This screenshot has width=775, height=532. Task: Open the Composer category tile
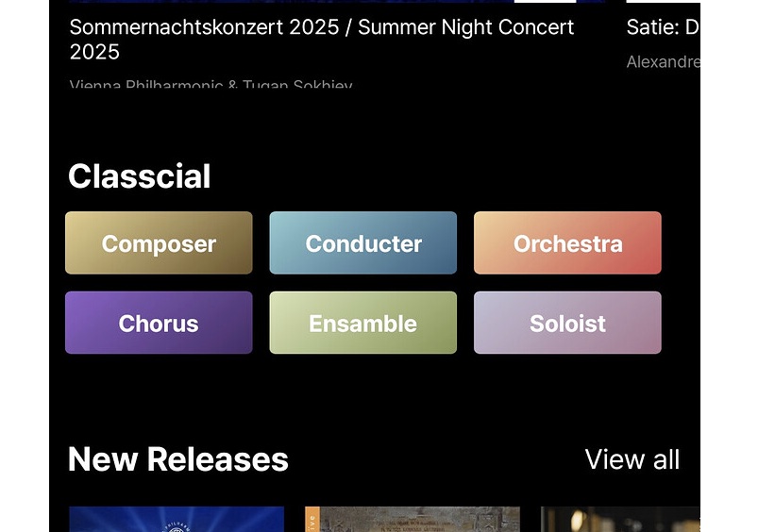coord(159,242)
